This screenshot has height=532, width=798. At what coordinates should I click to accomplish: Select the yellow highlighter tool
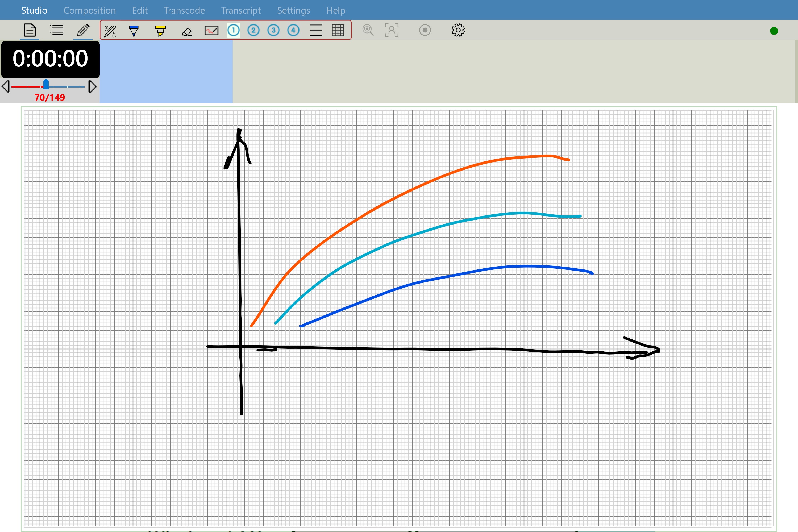pyautogui.click(x=160, y=31)
